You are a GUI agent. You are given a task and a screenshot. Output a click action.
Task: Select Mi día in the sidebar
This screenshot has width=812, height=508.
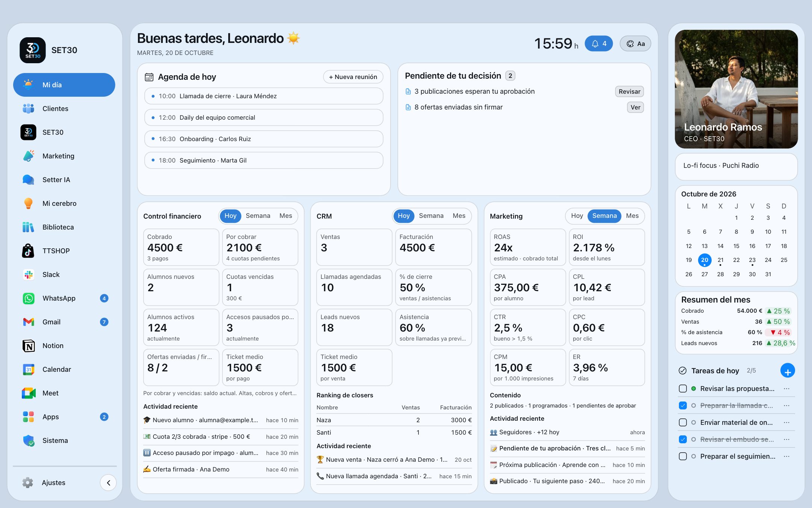[x=64, y=85]
